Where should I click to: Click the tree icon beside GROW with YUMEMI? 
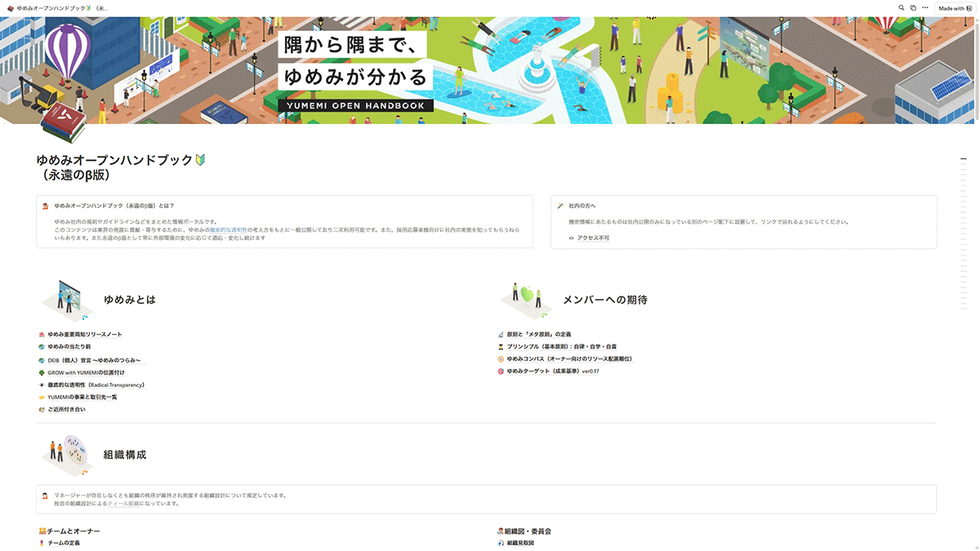pyautogui.click(x=42, y=372)
